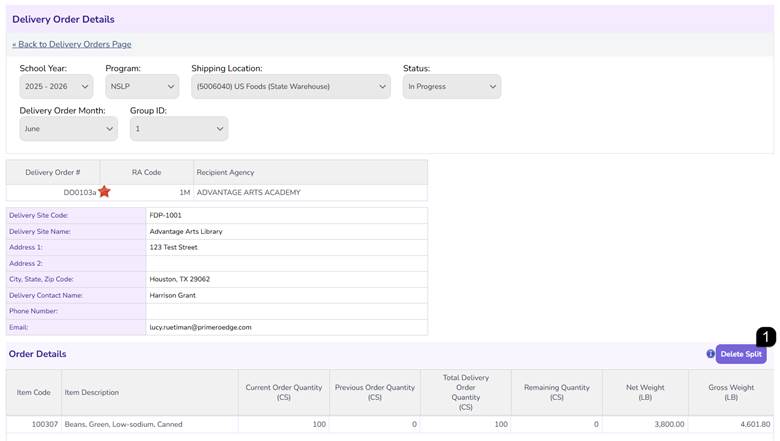Click email lucy.ruetiman@primeroedge.com

point(200,327)
